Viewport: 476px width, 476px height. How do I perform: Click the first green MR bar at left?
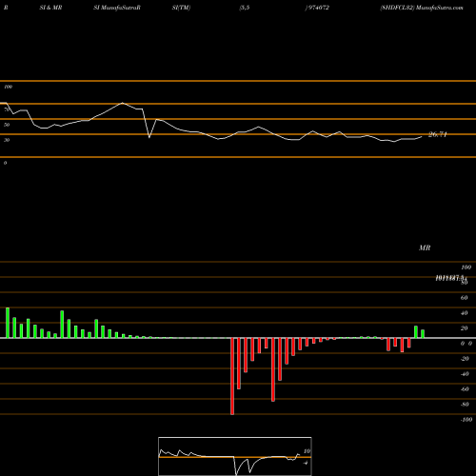coord(8,323)
